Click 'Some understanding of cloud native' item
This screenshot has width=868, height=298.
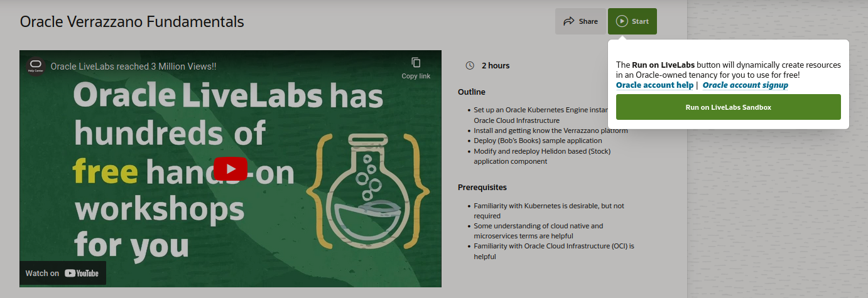pos(538,230)
